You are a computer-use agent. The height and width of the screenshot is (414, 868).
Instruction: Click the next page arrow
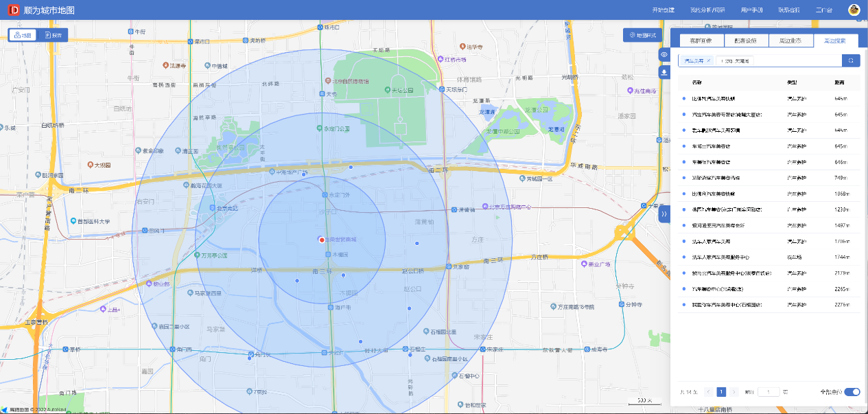click(x=734, y=392)
